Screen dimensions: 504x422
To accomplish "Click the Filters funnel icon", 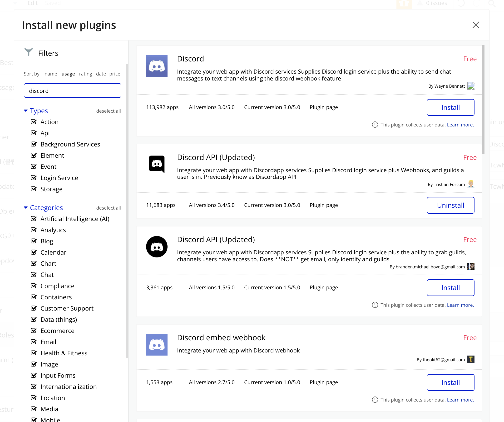I will coord(28,52).
